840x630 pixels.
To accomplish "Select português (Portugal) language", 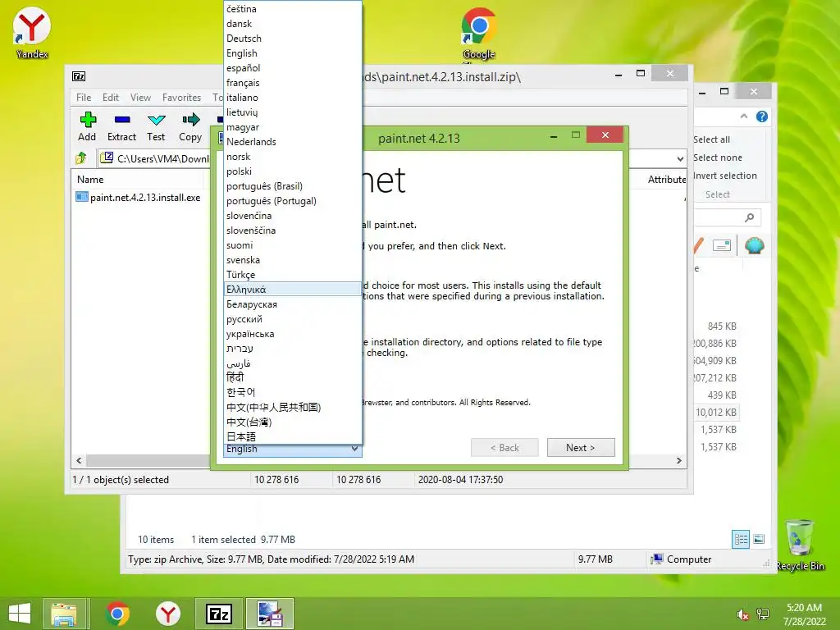I will (293, 201).
